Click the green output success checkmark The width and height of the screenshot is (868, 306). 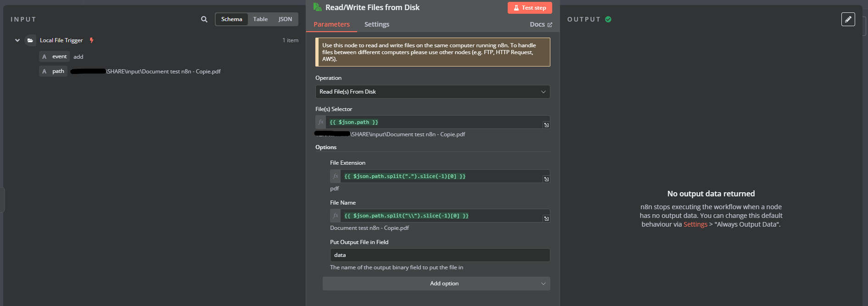[608, 19]
